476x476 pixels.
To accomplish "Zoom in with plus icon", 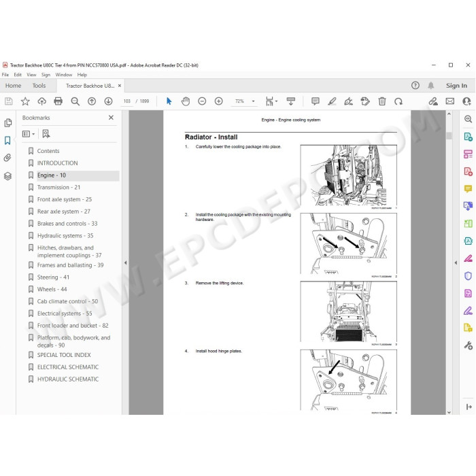I will click(x=218, y=101).
